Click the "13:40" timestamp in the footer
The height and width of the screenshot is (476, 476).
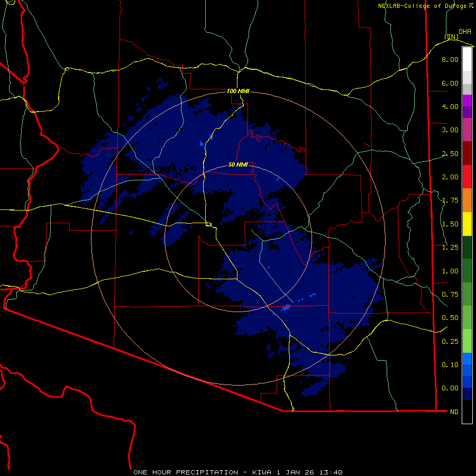pos(332,472)
